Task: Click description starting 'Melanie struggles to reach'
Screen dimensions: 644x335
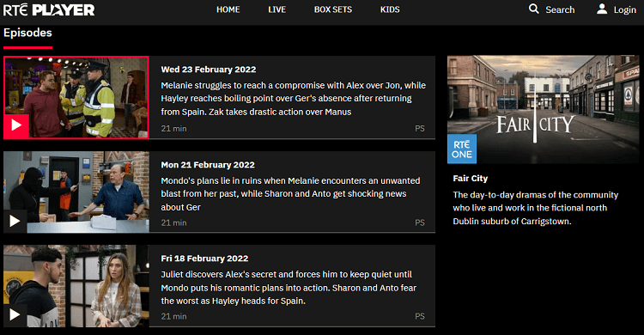Action: click(x=294, y=99)
